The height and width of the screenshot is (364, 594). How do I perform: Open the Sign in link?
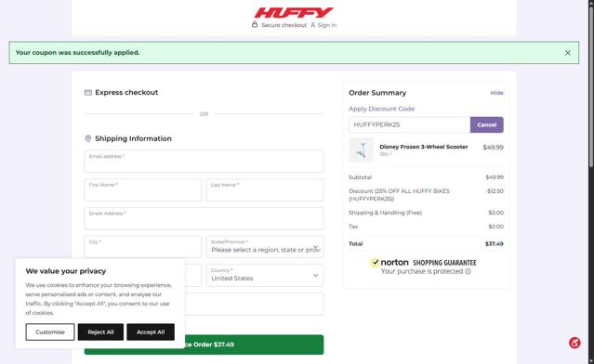tap(327, 25)
